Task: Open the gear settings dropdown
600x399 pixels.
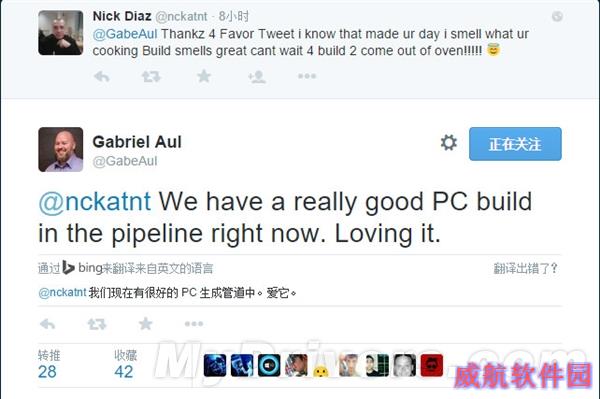Action: [448, 143]
